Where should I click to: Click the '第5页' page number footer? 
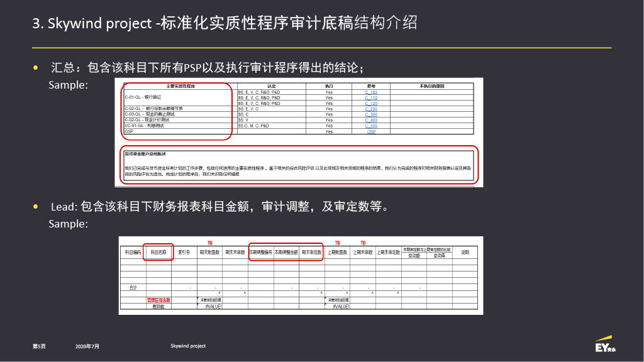click(x=39, y=346)
